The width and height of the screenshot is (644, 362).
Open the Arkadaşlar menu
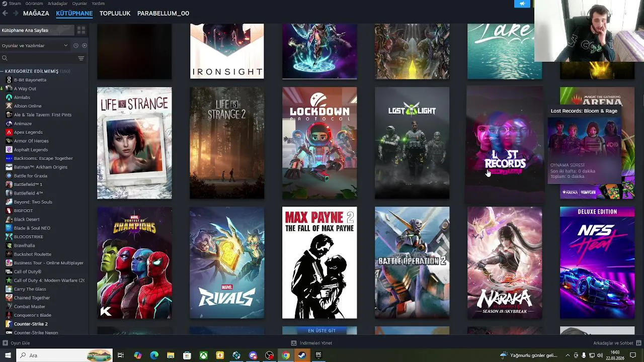57,4
